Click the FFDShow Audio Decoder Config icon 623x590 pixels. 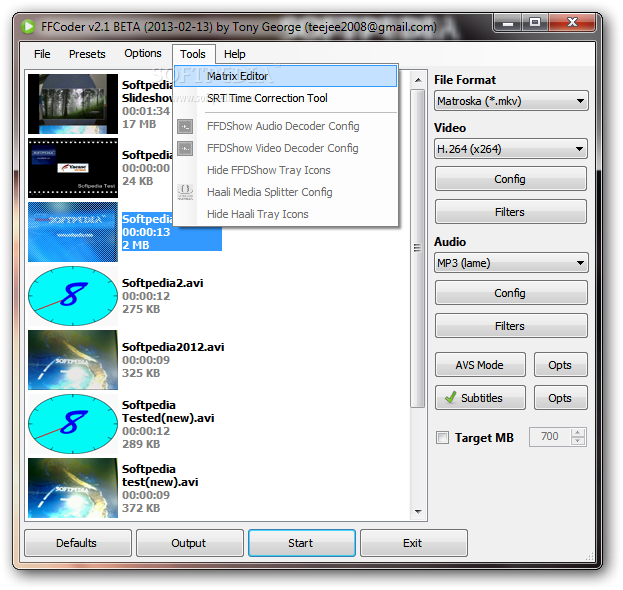point(185,127)
